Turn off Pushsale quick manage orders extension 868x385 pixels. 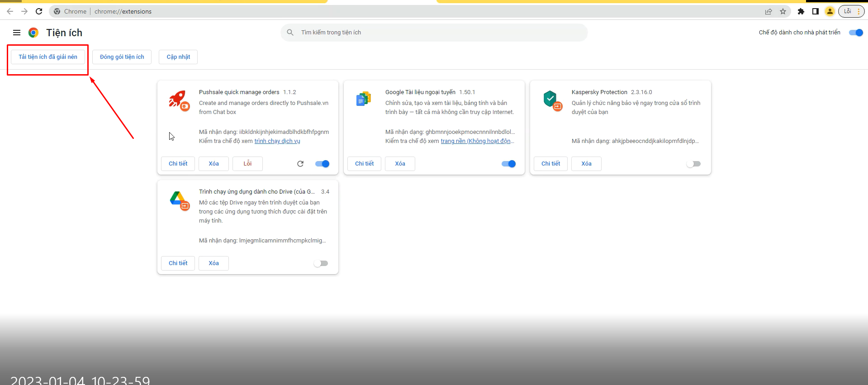(323, 164)
